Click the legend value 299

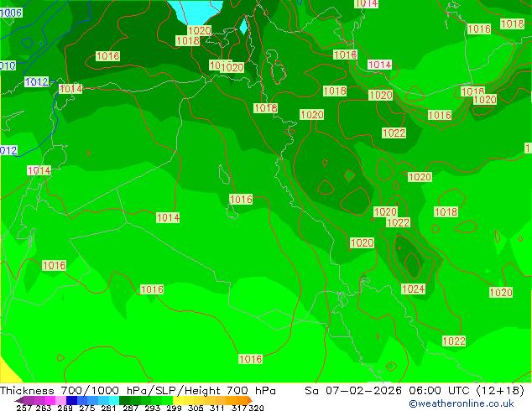click(174, 408)
